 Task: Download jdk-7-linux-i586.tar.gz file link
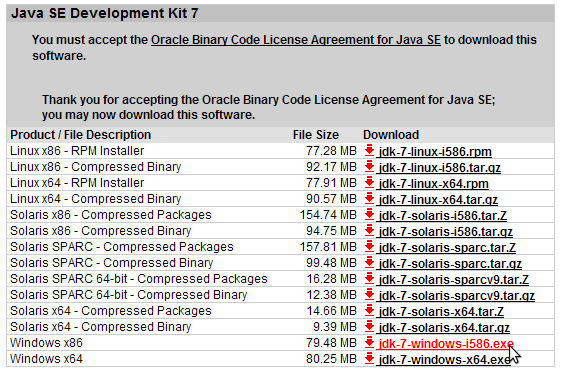(440, 168)
